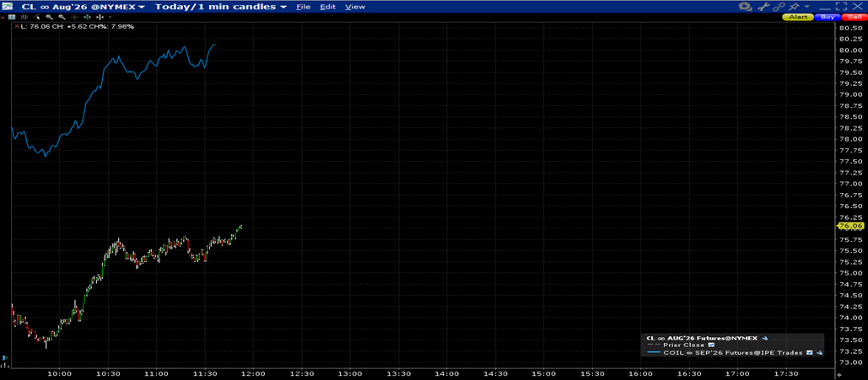Click the 77.00 price axis label
The height and width of the screenshot is (380, 868).
click(x=850, y=184)
